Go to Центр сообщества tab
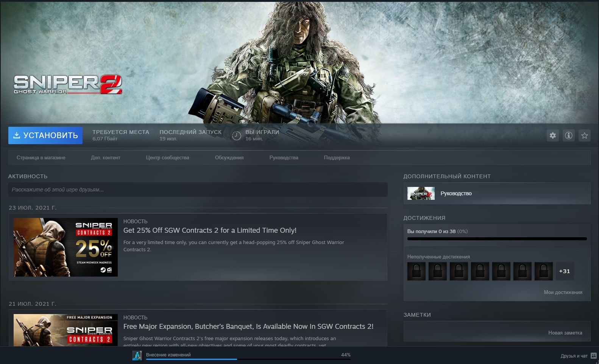The height and width of the screenshot is (364, 599). tap(167, 158)
